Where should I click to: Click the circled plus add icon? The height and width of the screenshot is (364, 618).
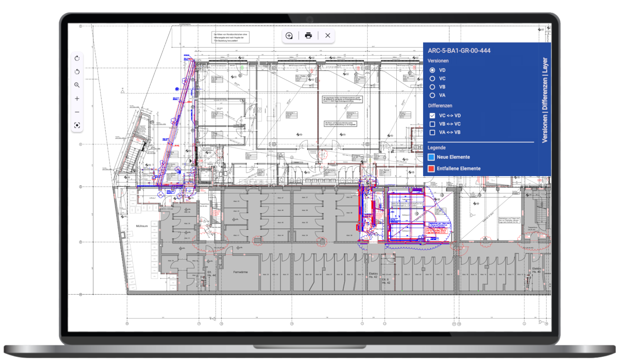tap(289, 36)
